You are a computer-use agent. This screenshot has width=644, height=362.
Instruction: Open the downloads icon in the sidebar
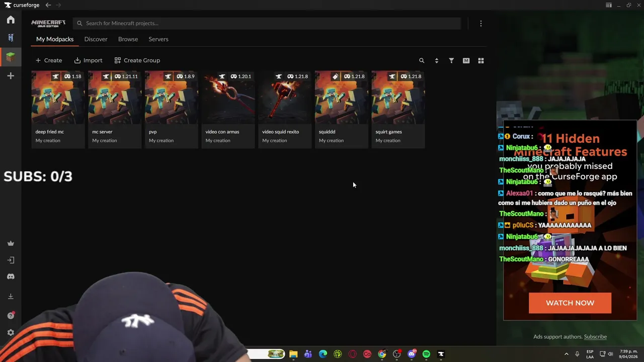point(11,296)
